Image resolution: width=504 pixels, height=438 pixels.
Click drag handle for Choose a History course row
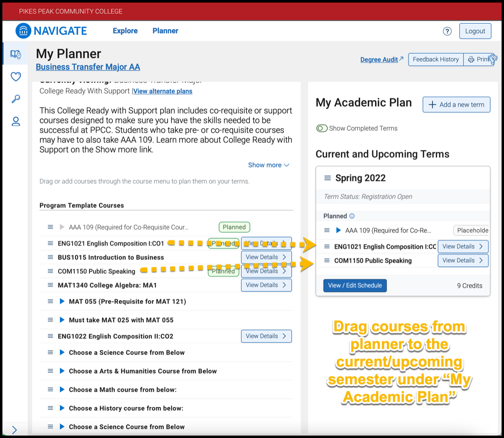click(50, 408)
